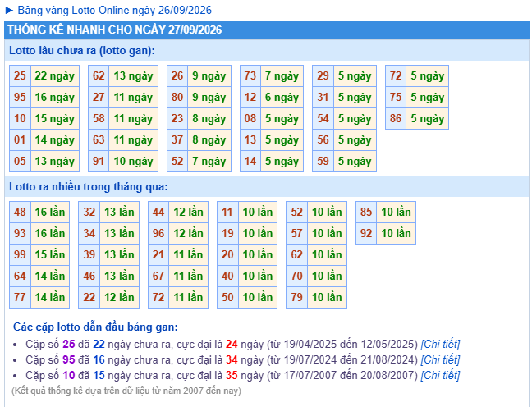The image size is (532, 407).
Task: Select lotto gan number 62 cell
Action: (99, 75)
